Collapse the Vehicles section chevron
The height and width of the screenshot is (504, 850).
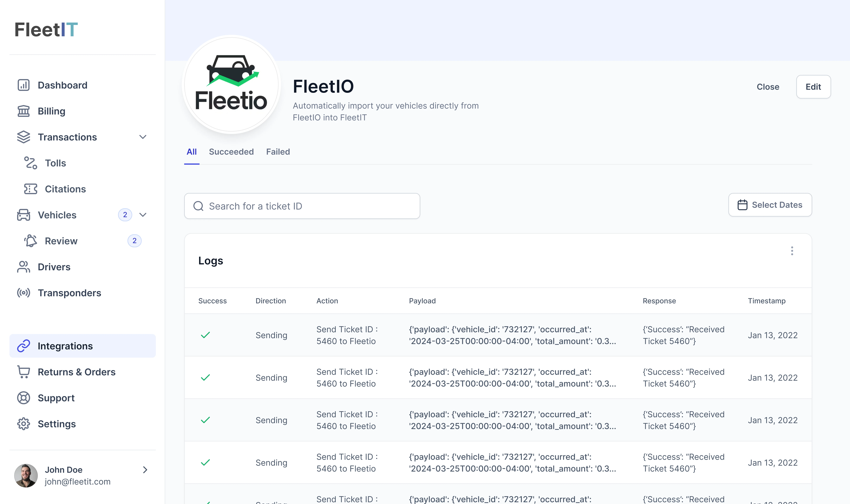[x=143, y=215]
